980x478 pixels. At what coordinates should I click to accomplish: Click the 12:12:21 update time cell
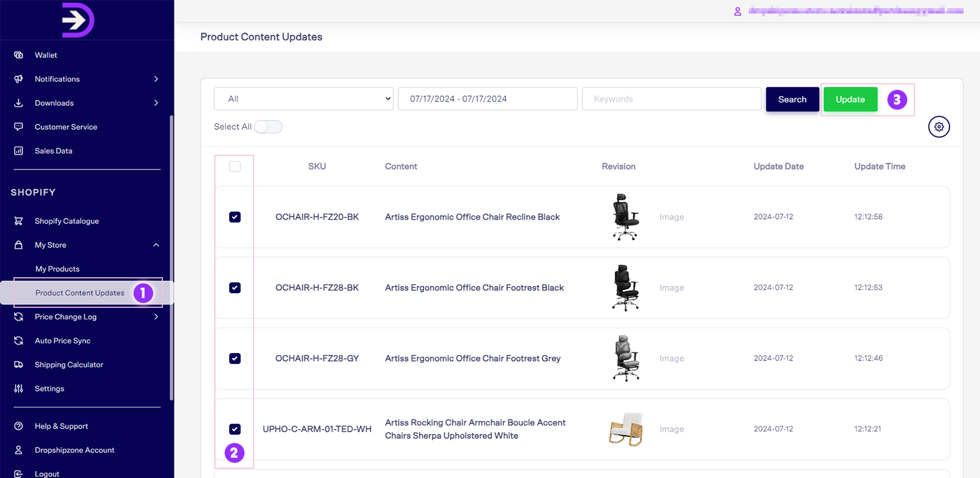(868, 429)
